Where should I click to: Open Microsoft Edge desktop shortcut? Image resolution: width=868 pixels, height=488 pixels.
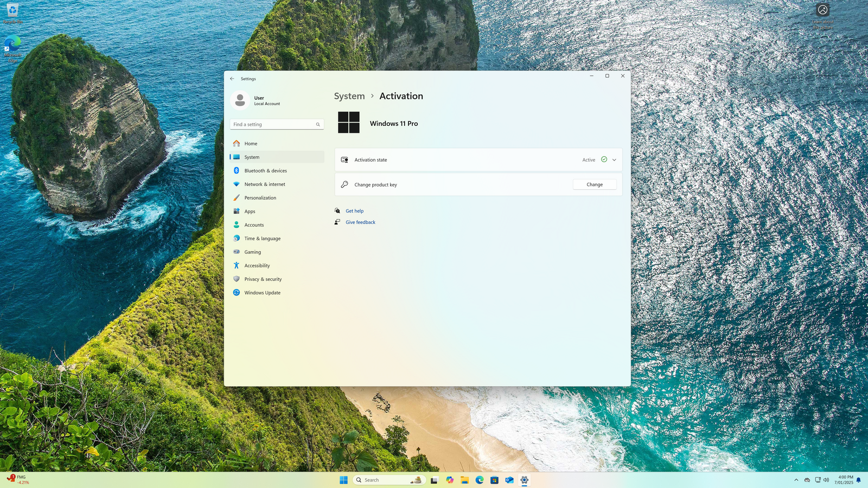12,49
